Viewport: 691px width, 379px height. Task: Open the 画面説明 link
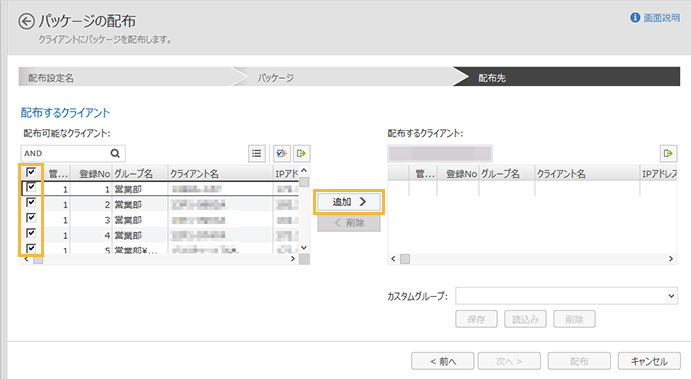coord(661,18)
